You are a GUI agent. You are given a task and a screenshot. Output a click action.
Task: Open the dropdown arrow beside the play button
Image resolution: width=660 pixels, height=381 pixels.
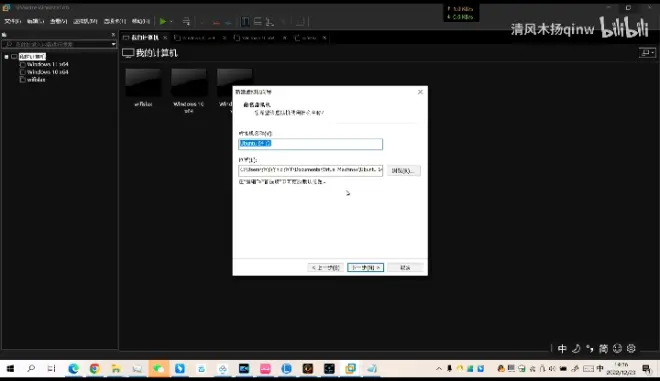[x=171, y=21]
